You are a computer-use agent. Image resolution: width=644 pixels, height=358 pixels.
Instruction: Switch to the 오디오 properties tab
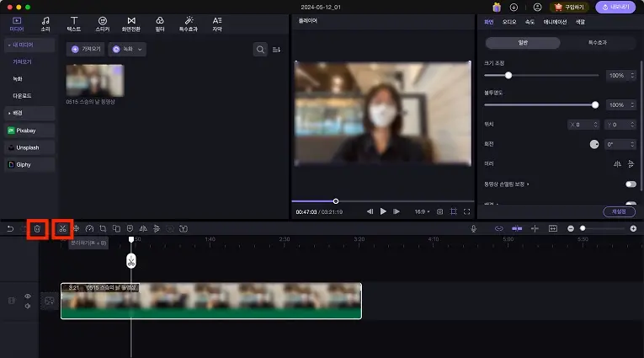(509, 22)
